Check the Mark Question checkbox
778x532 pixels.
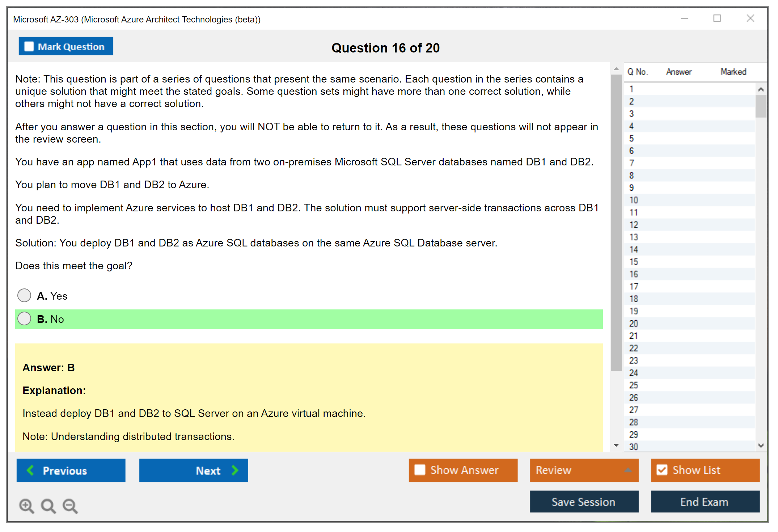click(29, 46)
